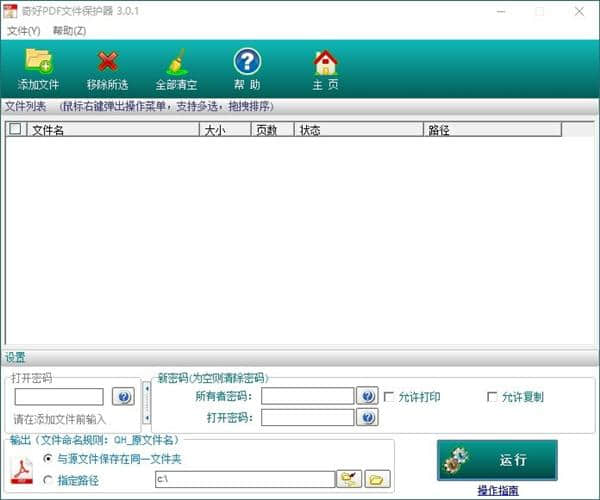This screenshot has height=500, width=600.
Task: Enable Allow Copying (允许复制) checkbox
Action: [492, 397]
